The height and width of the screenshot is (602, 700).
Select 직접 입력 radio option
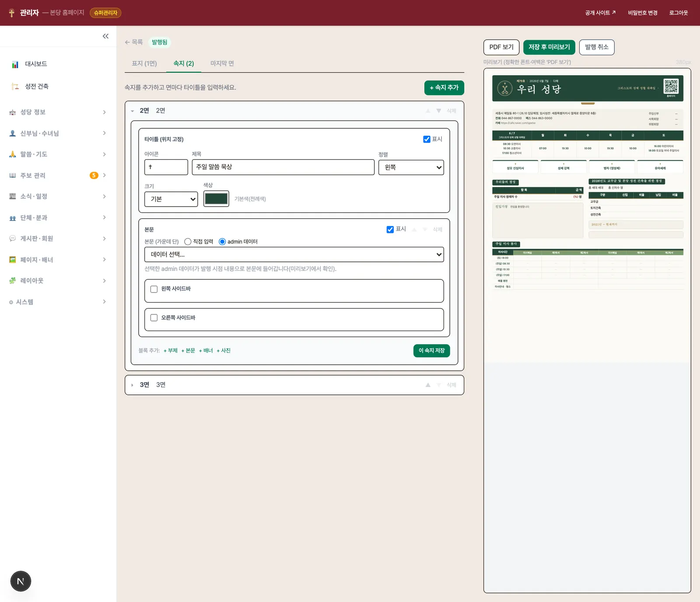click(188, 242)
